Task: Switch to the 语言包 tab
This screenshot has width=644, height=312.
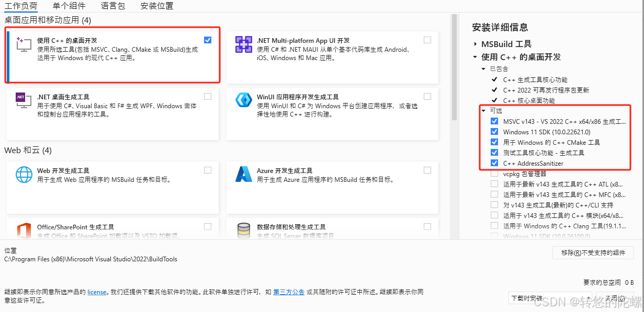Action: click(x=113, y=6)
